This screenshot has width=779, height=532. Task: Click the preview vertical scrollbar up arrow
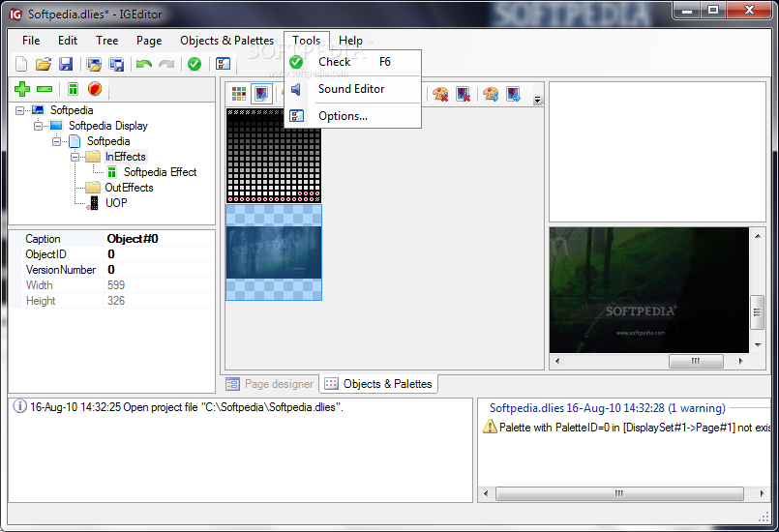pyautogui.click(x=758, y=236)
